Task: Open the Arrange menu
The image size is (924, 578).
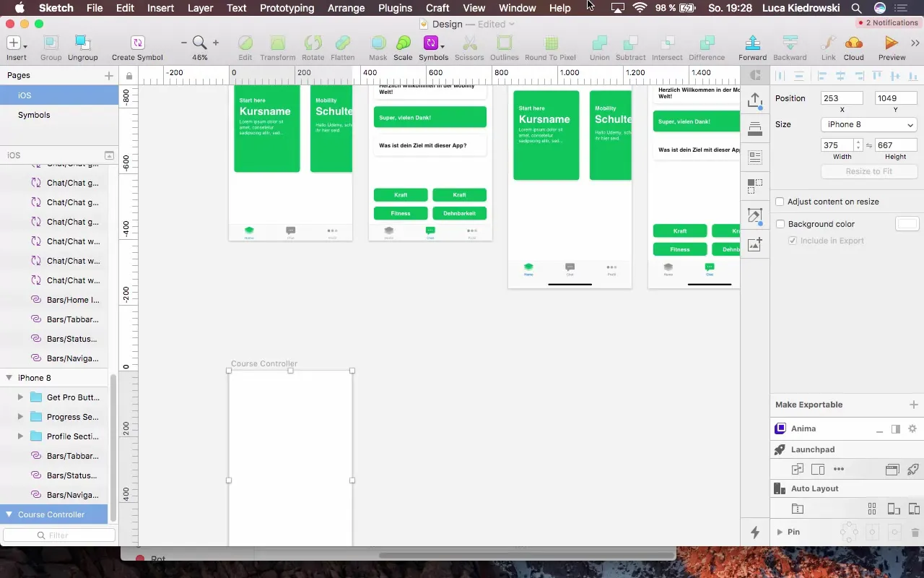Action: [346, 8]
